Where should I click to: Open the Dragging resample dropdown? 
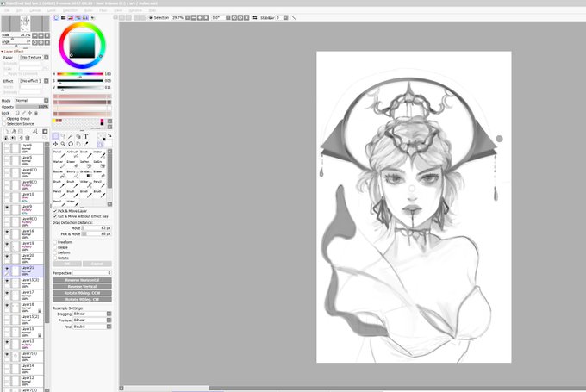click(x=91, y=314)
